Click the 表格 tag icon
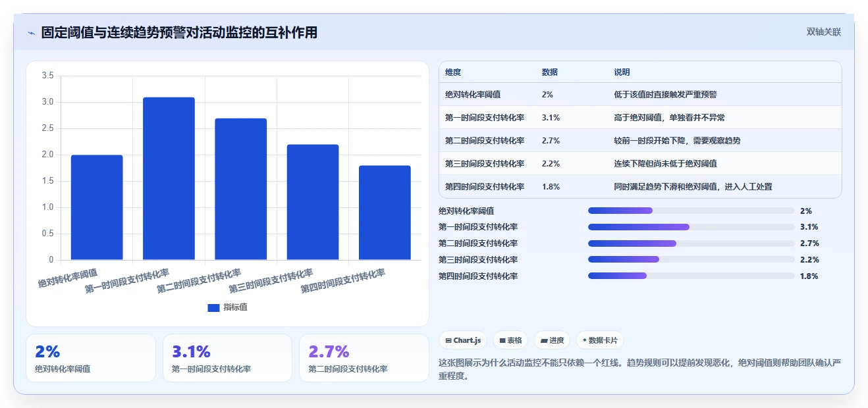The image size is (868, 408). coord(502,340)
